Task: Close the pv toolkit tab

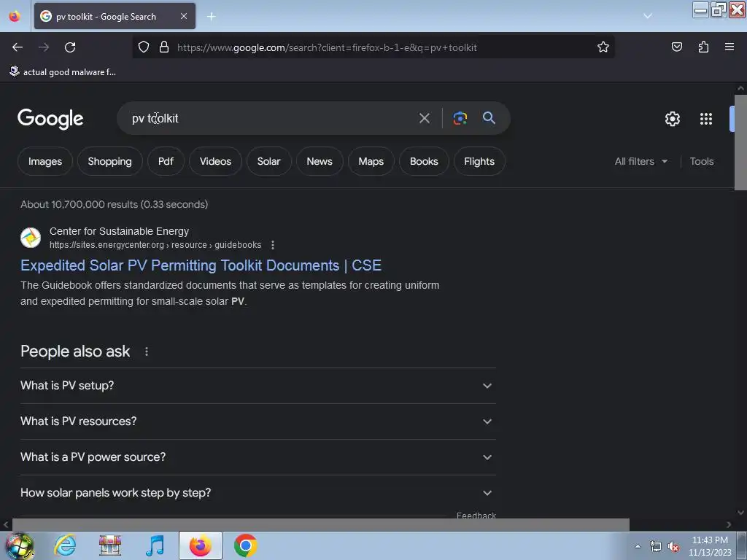Action: (x=184, y=16)
